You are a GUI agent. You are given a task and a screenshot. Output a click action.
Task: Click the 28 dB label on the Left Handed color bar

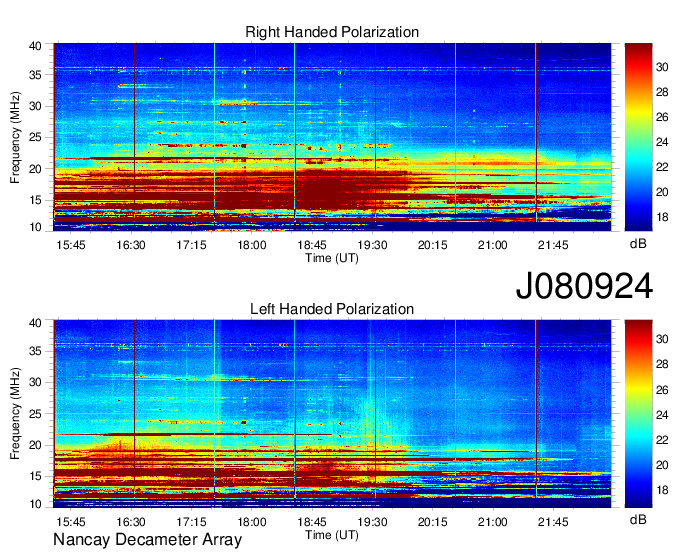point(662,364)
